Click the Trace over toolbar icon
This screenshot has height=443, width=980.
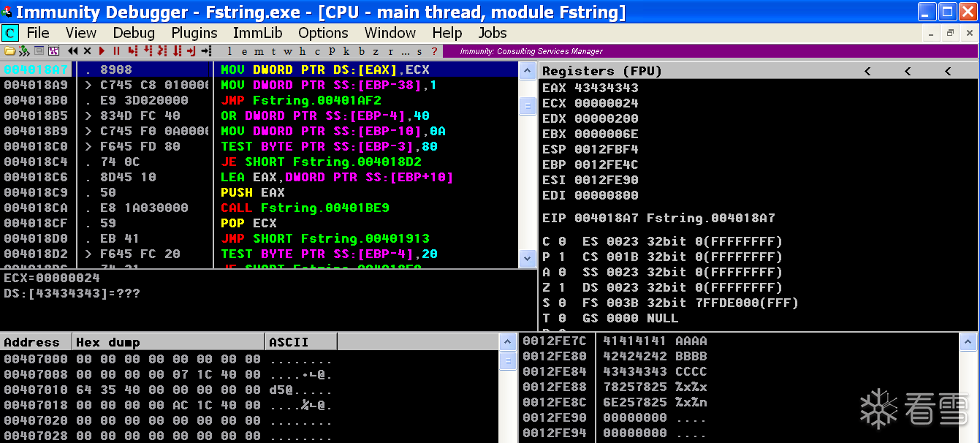point(177,51)
